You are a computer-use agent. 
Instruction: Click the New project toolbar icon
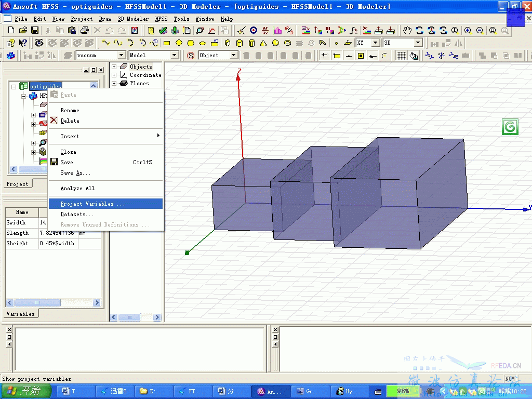11,30
